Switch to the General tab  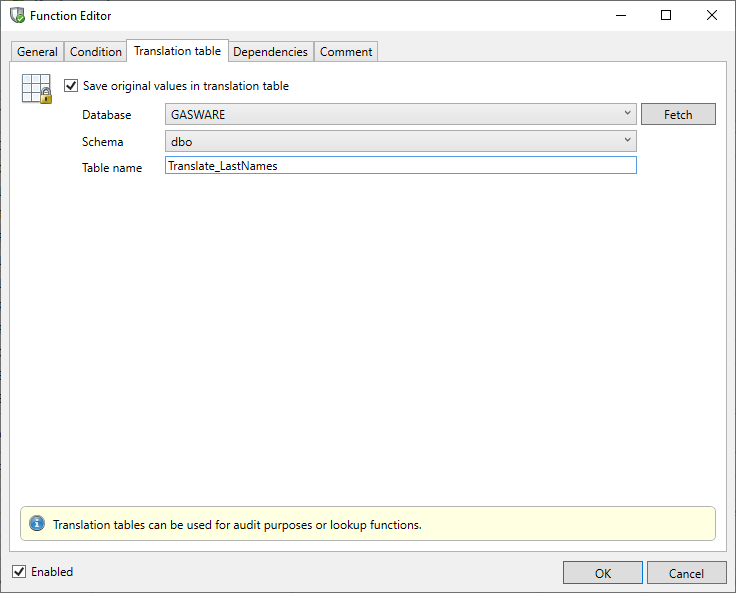pos(38,52)
